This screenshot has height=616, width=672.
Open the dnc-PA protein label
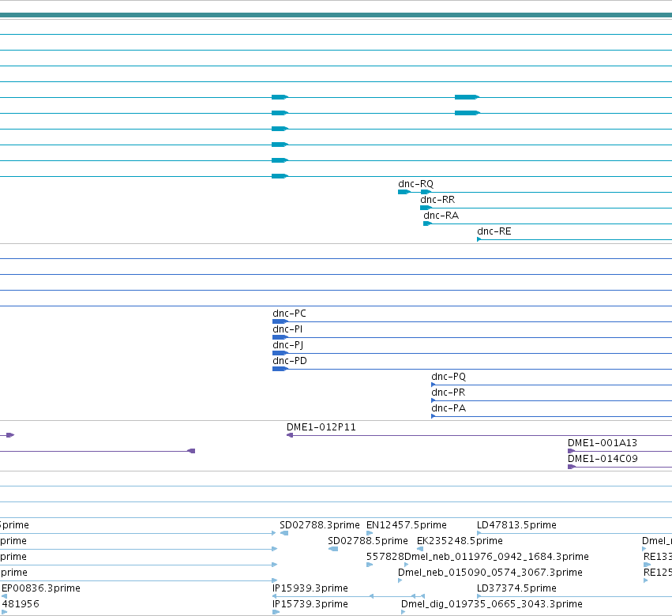click(x=449, y=408)
